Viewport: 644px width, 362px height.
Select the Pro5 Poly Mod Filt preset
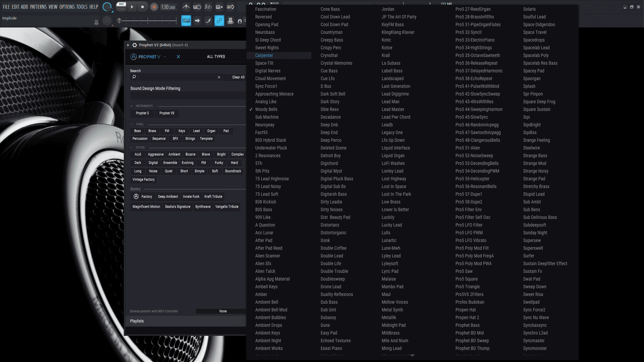click(472, 248)
